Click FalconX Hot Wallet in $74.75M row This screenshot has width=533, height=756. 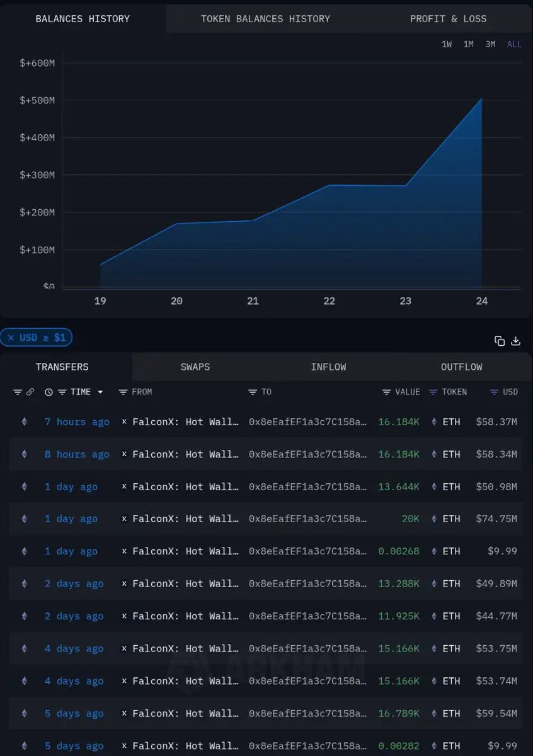(x=186, y=519)
